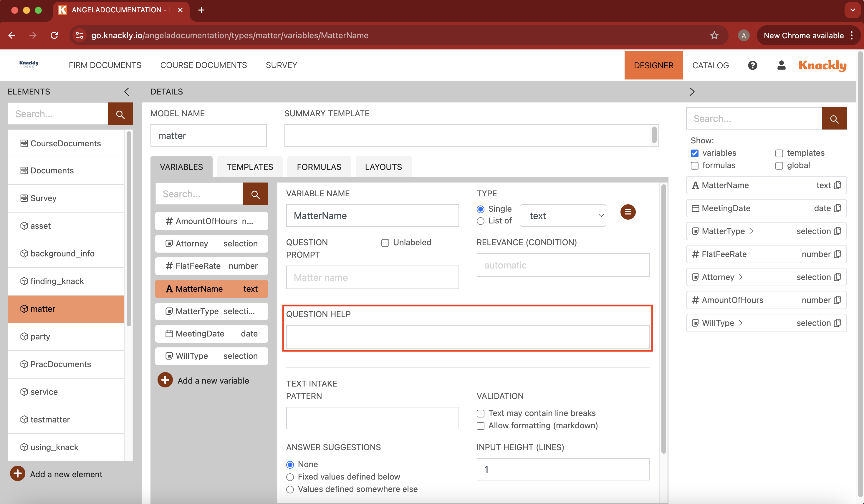Switch to the FORMULAS tab
The image size is (864, 504).
[319, 167]
